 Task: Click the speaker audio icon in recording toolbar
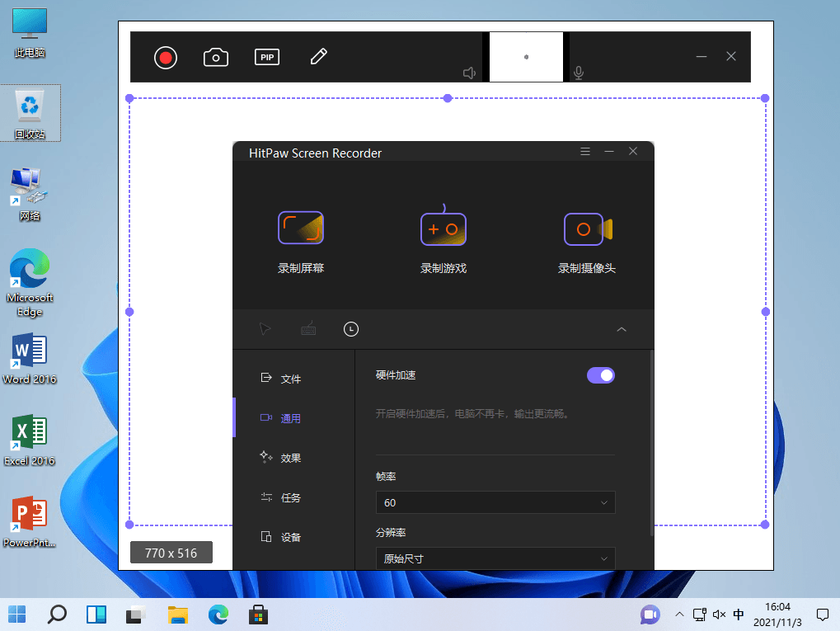coord(469,73)
